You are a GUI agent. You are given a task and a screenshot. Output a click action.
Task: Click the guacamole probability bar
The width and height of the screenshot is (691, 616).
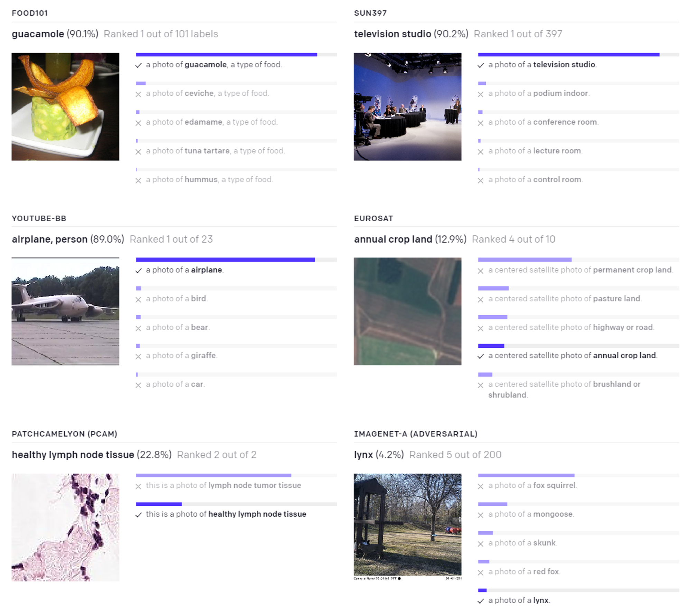tap(226, 55)
